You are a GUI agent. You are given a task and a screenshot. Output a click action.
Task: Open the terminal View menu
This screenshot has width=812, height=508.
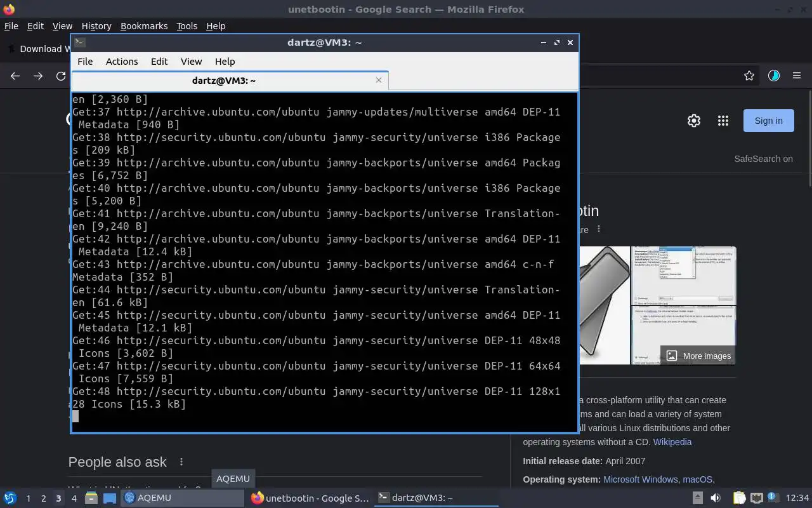point(191,62)
